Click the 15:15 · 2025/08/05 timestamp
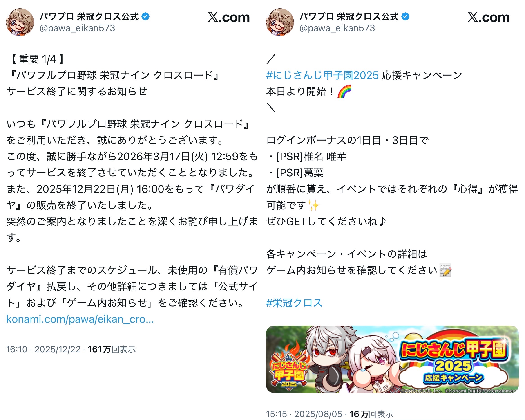 tap(304, 414)
